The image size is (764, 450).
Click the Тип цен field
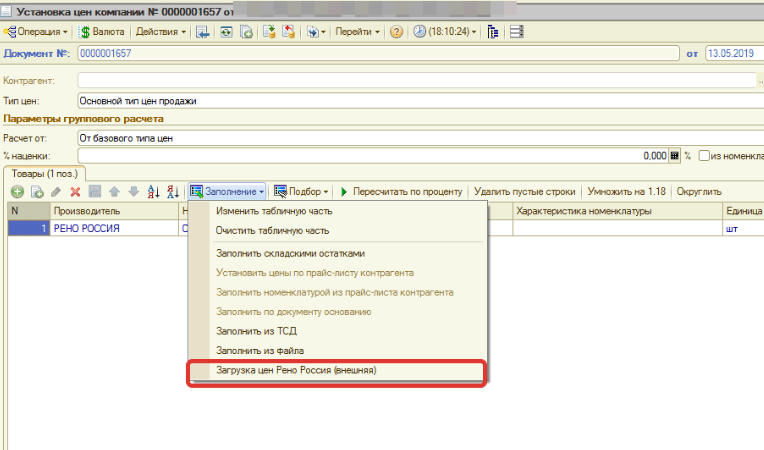click(x=421, y=101)
